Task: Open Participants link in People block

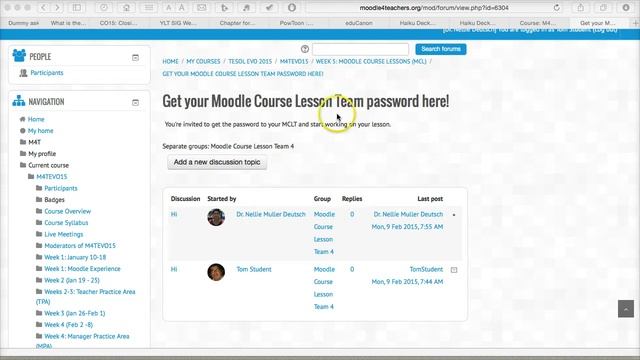Action: point(47,73)
